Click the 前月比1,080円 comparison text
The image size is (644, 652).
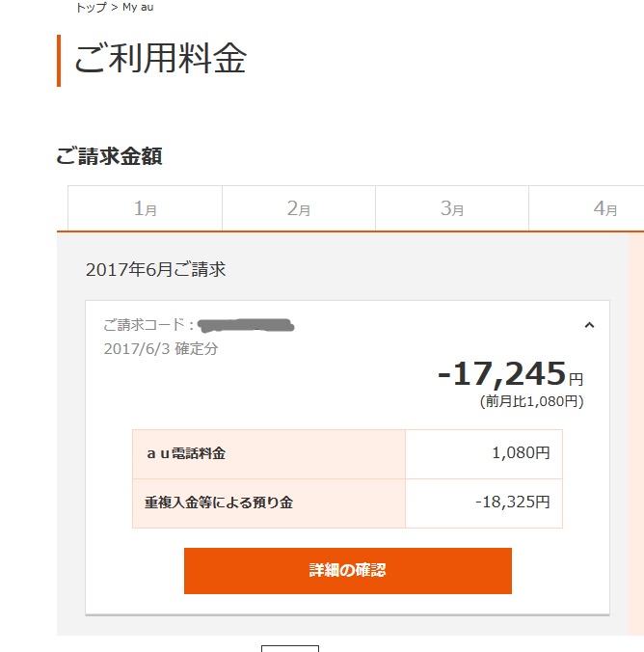coord(531,400)
